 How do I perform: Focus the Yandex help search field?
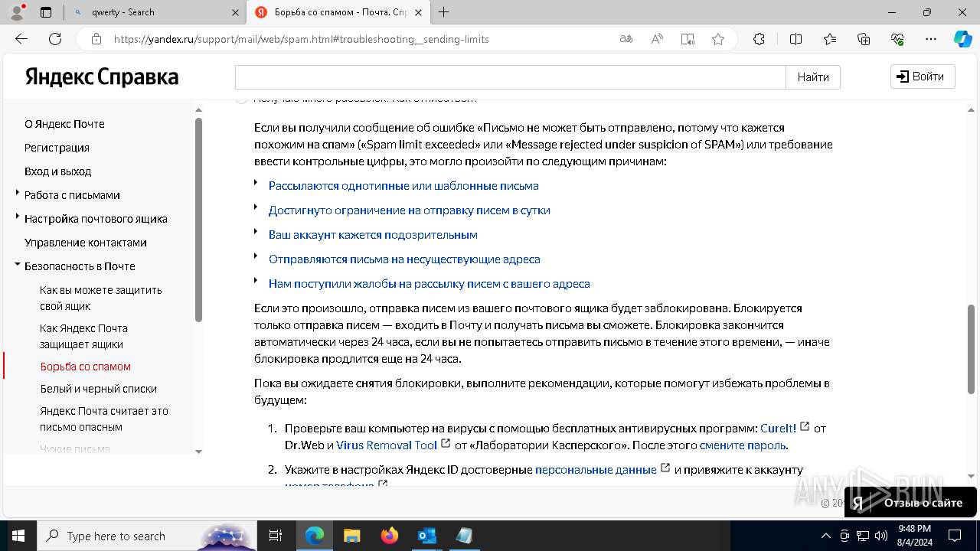coord(510,77)
